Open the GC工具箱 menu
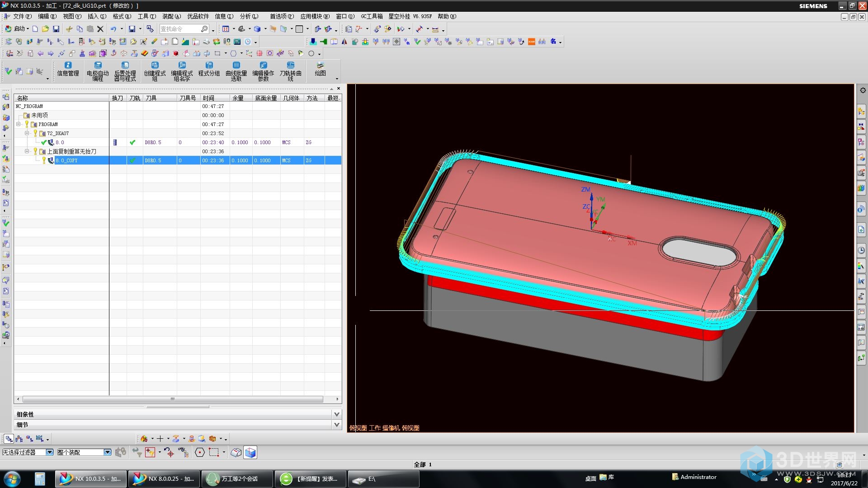The width and height of the screenshot is (868, 488). coord(372,16)
